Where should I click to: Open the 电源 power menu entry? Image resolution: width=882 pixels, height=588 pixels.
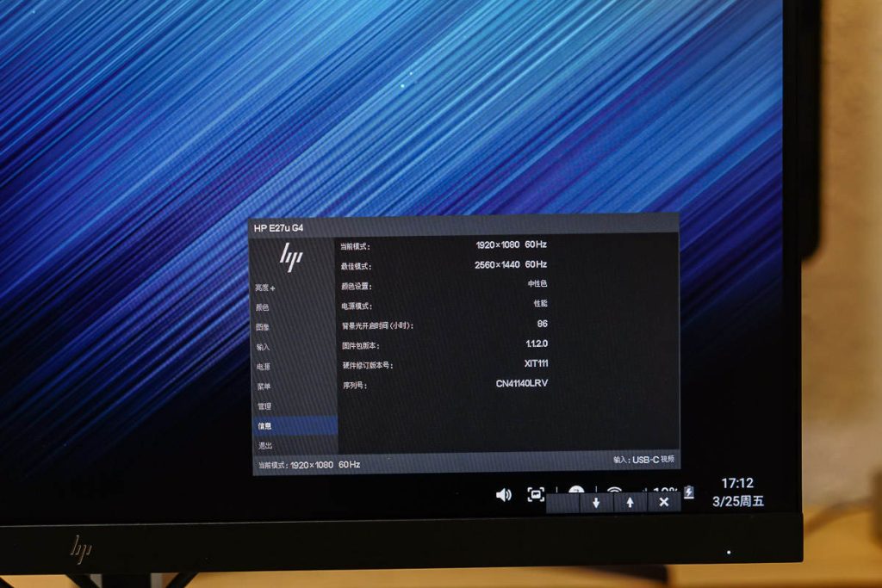(x=264, y=367)
